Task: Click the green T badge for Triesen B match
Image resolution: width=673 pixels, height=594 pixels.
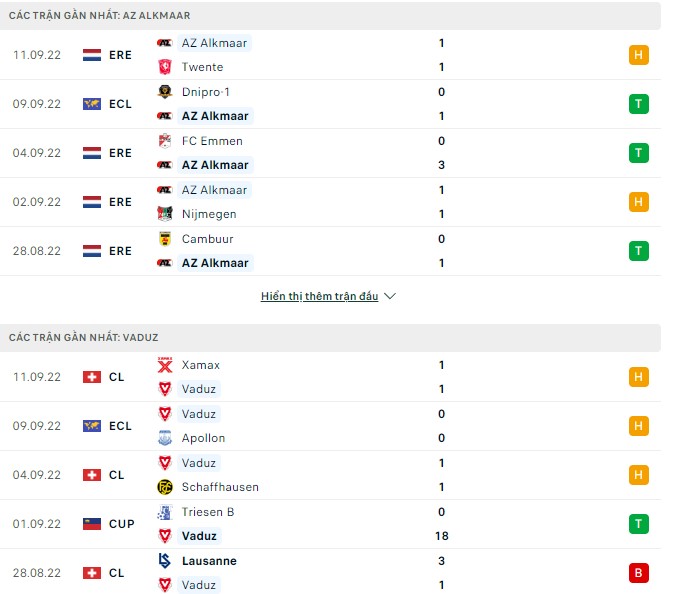Action: coord(639,524)
